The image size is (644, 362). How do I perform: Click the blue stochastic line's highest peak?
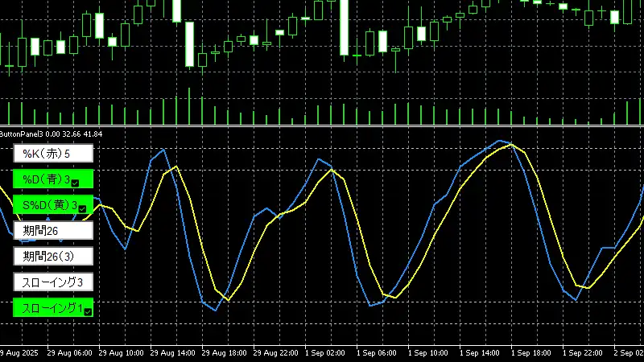(x=500, y=142)
